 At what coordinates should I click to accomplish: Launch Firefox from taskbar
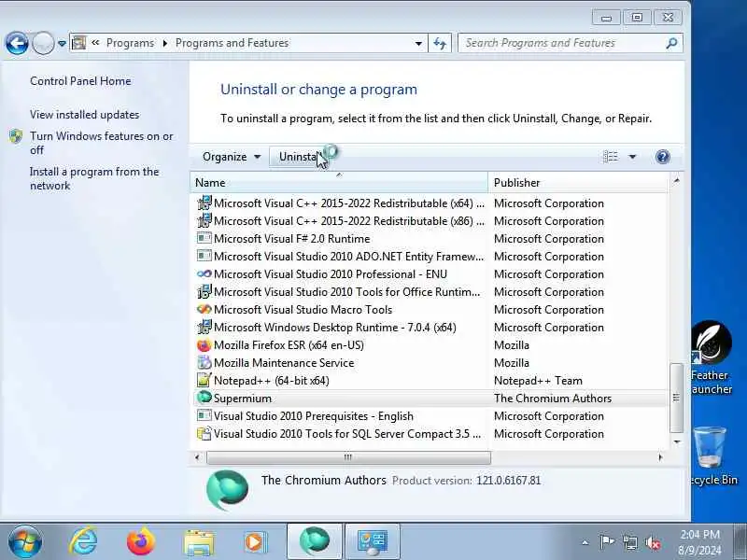141,542
